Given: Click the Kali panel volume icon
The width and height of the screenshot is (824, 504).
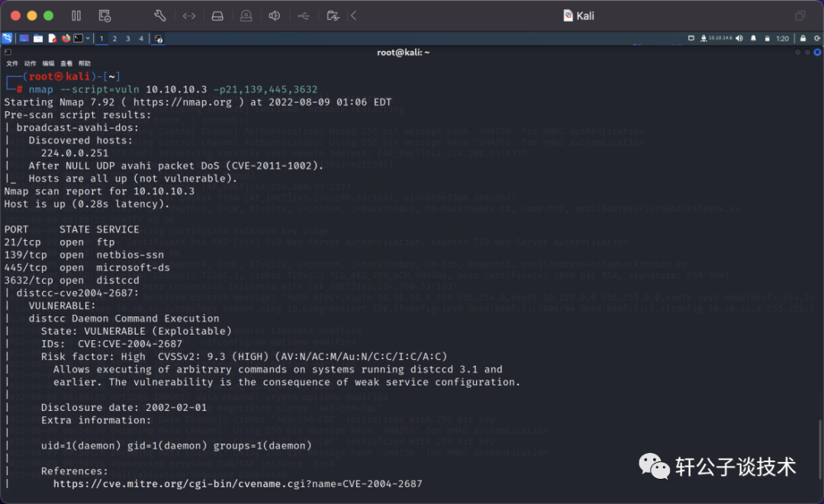Looking at the screenshot, I should tap(739, 38).
